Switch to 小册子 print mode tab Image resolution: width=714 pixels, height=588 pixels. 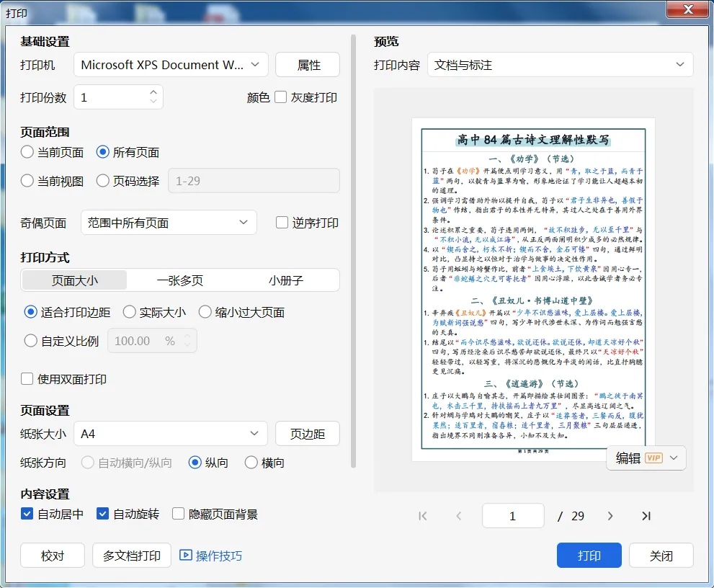[x=285, y=280]
